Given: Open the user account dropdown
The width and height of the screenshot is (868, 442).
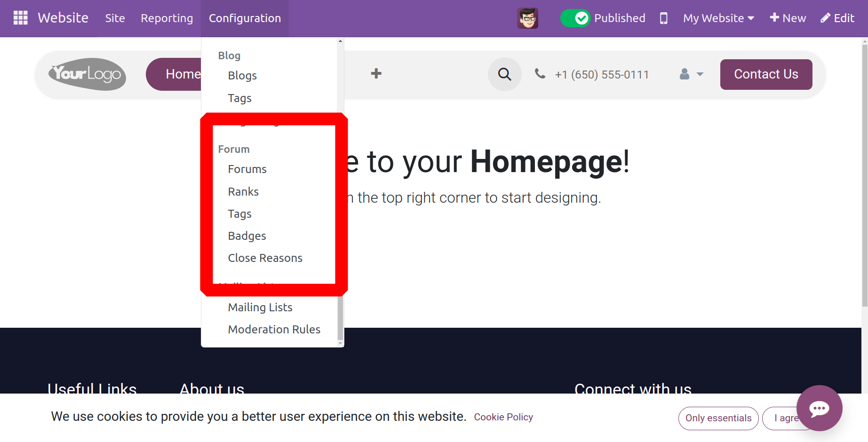Looking at the screenshot, I should (x=691, y=74).
